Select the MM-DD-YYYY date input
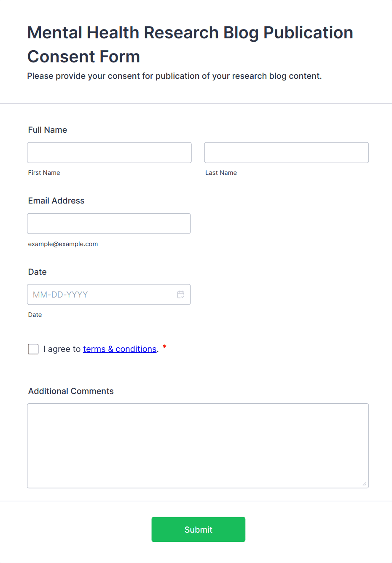The width and height of the screenshot is (392, 563). click(x=101, y=295)
